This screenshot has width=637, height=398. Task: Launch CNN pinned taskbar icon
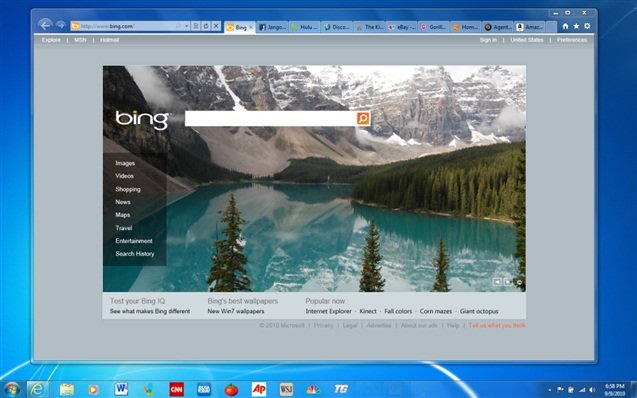coord(176,389)
